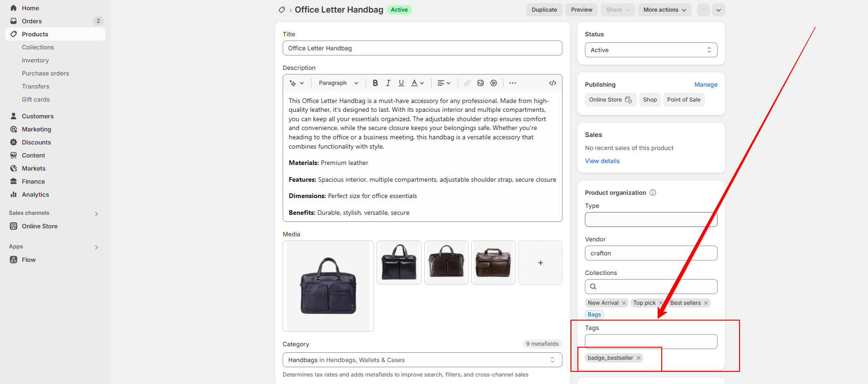Screen dimensions: 868x384
Task: Click the Shop publishing chip
Action: coord(650,100)
